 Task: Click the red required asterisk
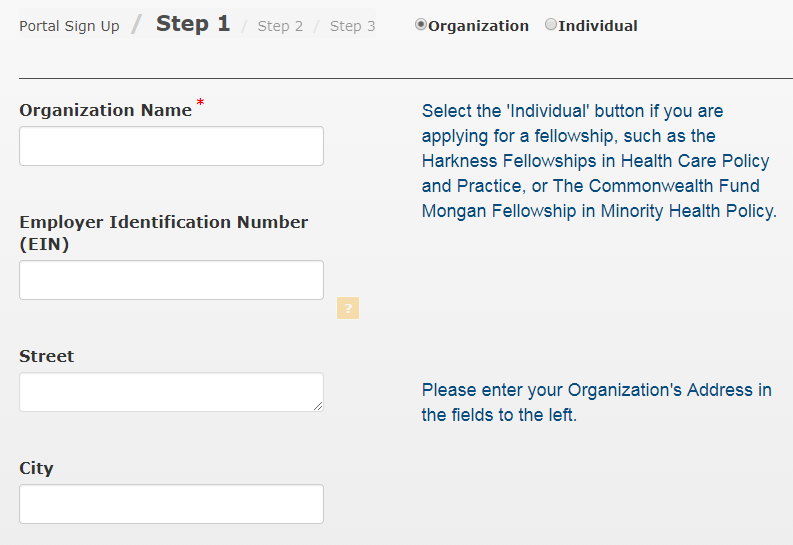[200, 103]
